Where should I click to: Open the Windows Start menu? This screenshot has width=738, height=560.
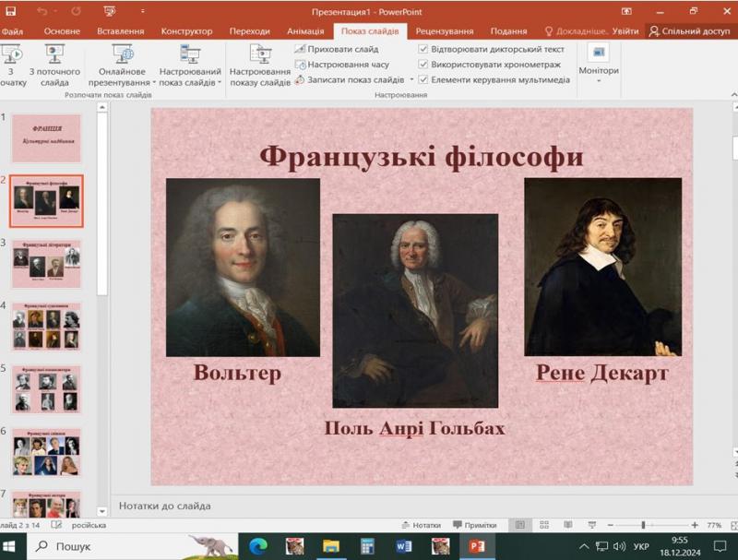[x=9, y=546]
